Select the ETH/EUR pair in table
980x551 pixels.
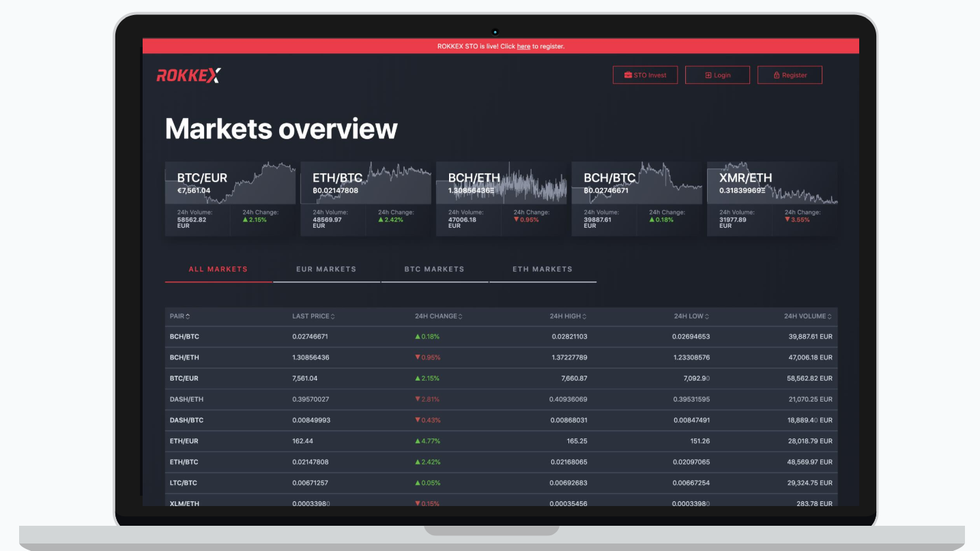coord(184,441)
